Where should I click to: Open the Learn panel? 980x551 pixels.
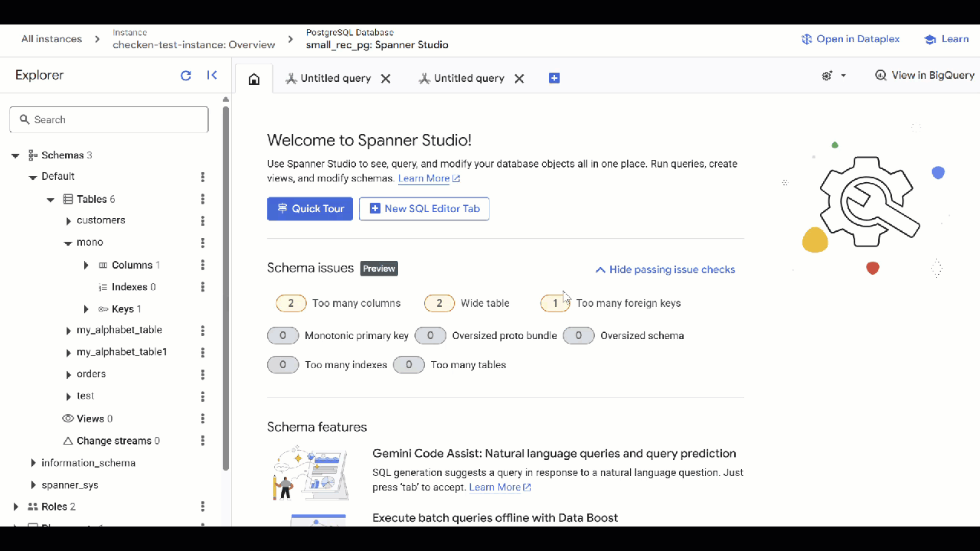click(x=946, y=39)
